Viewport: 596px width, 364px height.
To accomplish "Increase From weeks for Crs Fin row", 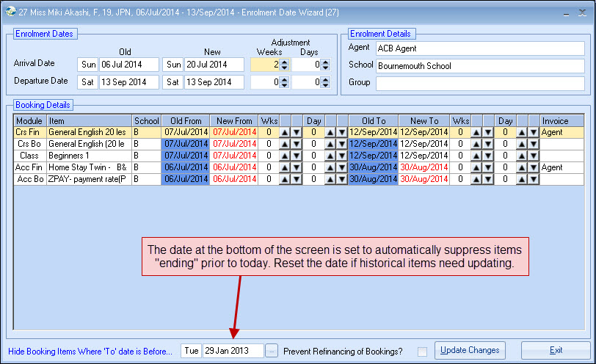I will point(285,133).
